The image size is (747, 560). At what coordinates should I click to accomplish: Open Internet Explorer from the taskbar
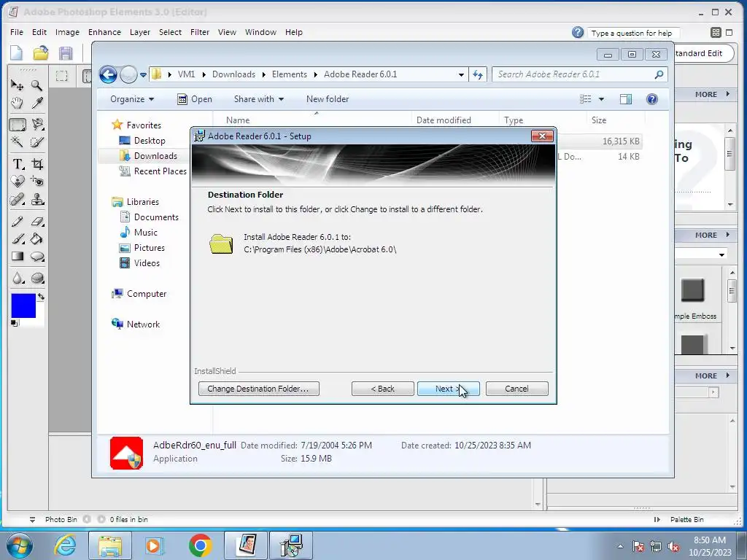tap(65, 545)
